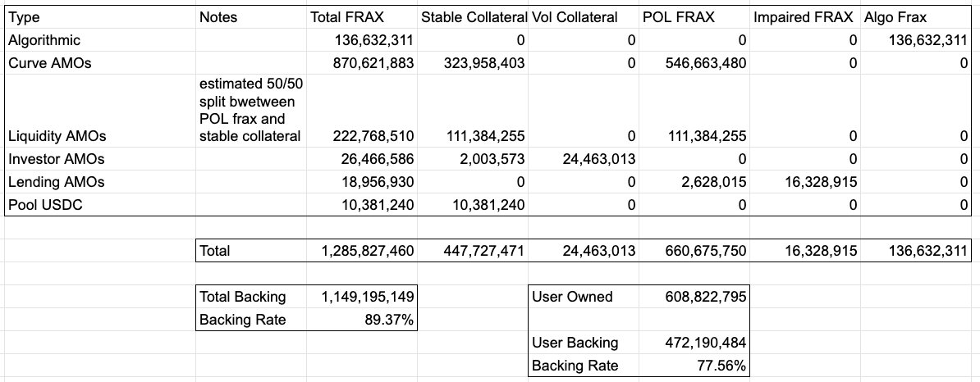Click the 'Algo Frax' column header
980x382 pixels.
[894, 17]
